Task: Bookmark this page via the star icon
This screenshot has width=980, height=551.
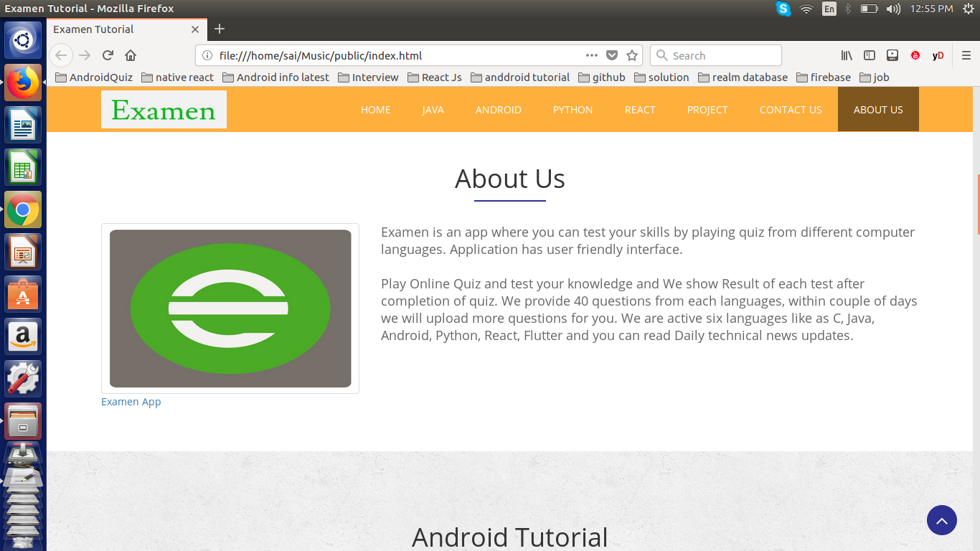Action: point(632,55)
